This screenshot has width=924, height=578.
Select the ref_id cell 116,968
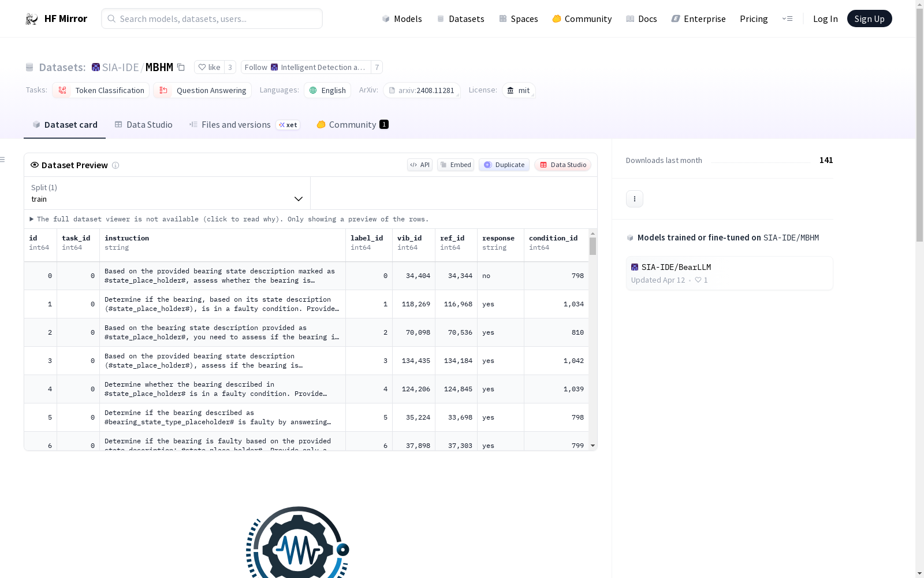(456, 304)
